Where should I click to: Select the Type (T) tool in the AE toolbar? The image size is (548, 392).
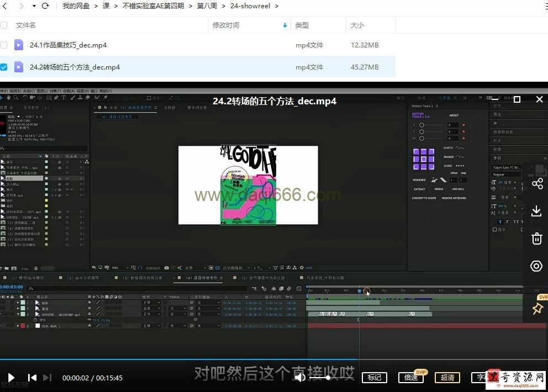64,98
